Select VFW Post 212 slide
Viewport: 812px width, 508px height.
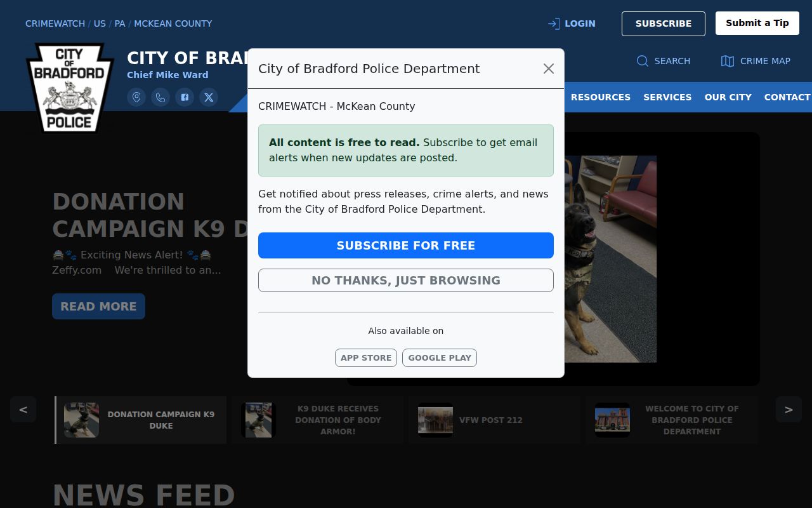coord(494,420)
